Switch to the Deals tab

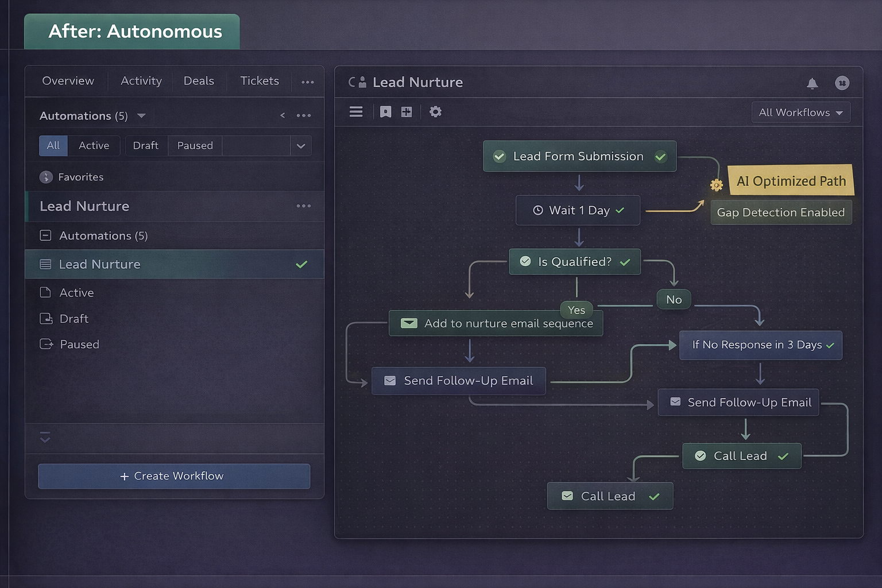(x=199, y=81)
